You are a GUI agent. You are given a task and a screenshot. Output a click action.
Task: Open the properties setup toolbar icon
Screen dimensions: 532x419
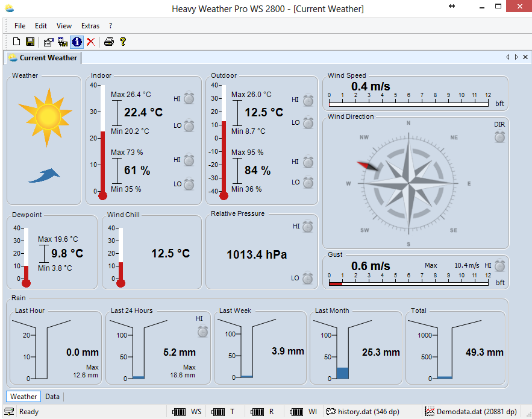[x=49, y=42]
